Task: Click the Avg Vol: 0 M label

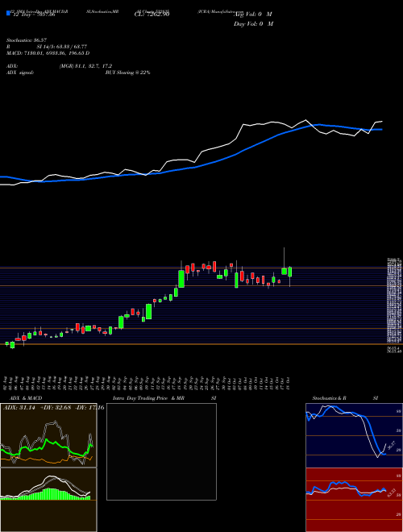Action: tap(253, 15)
